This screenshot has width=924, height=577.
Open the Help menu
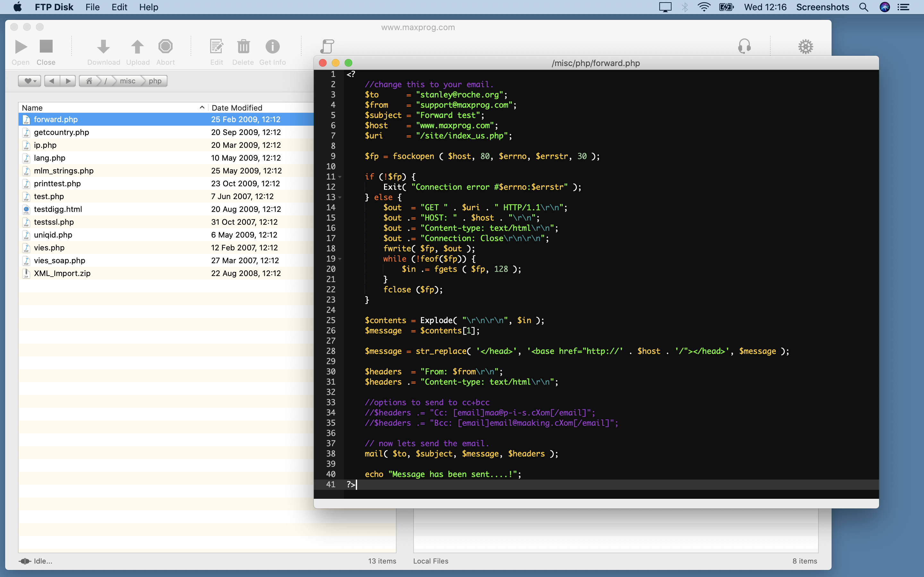pos(149,7)
